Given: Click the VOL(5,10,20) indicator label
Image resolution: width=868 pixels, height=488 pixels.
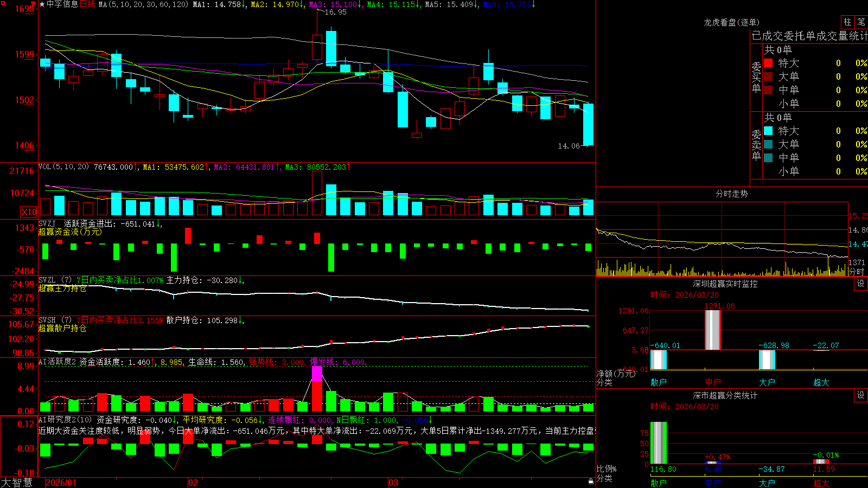Looking at the screenshot, I should (x=63, y=166).
